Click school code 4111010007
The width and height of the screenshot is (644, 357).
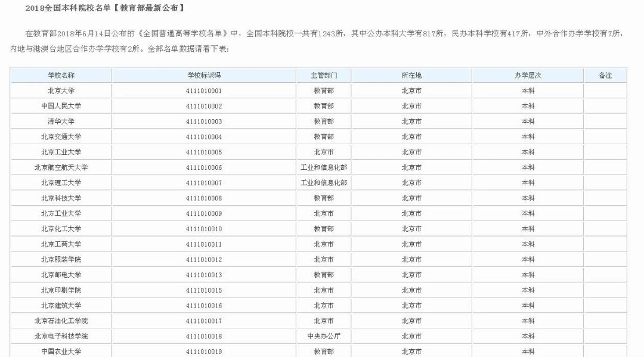(x=204, y=182)
